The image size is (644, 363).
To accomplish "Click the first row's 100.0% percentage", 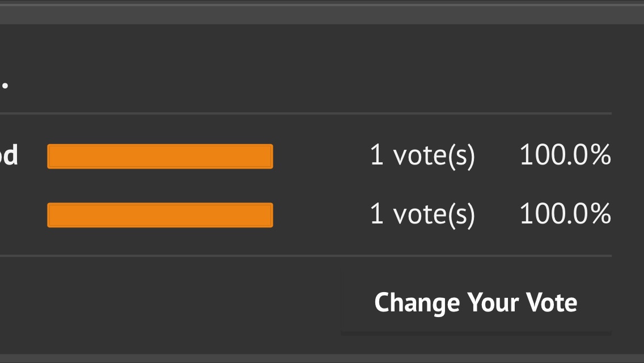I will pos(565,155).
